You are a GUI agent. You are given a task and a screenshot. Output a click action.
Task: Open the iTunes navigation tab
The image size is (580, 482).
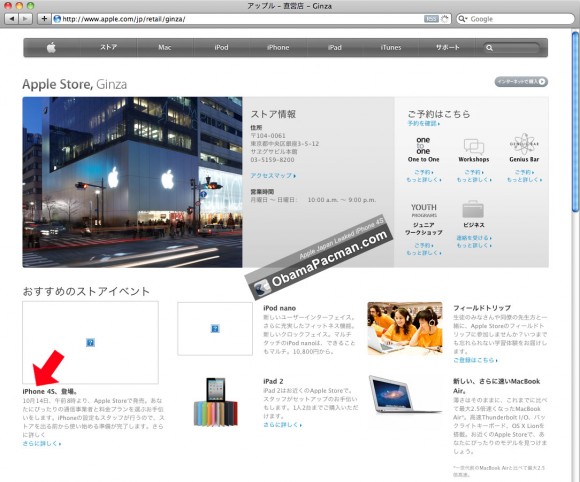click(x=391, y=47)
